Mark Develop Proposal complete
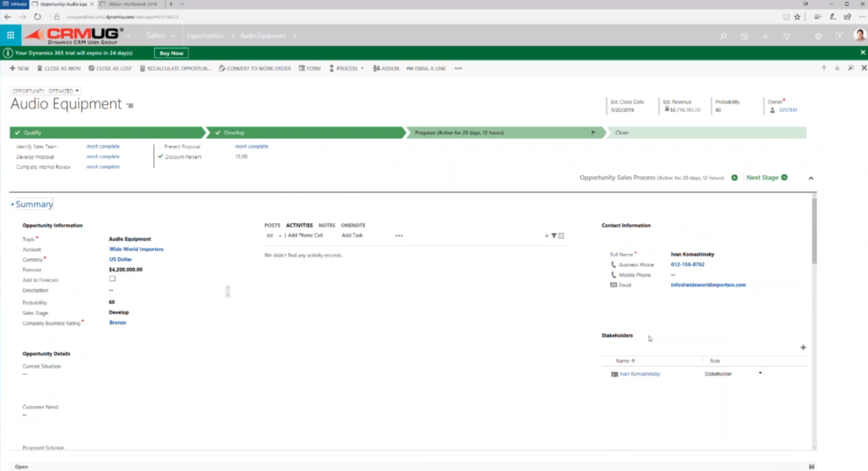Screen dimensions: 868x471 pos(103,156)
